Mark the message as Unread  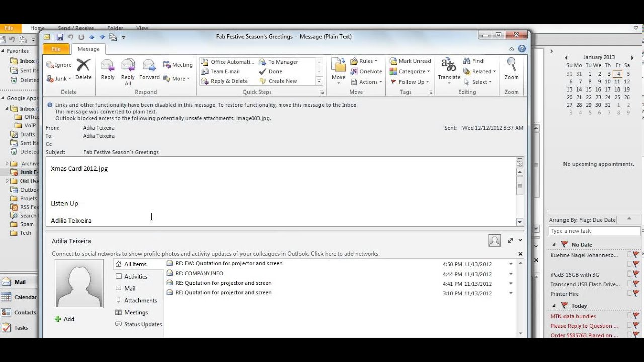tap(411, 61)
